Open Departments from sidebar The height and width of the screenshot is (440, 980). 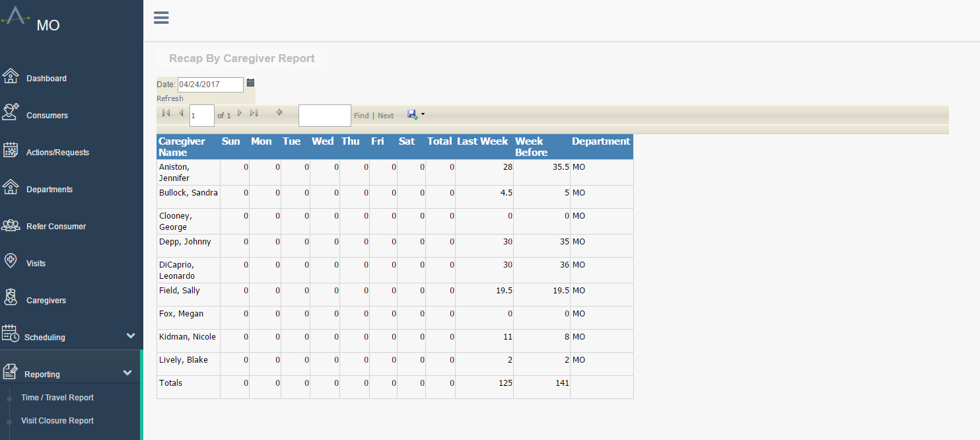click(50, 190)
